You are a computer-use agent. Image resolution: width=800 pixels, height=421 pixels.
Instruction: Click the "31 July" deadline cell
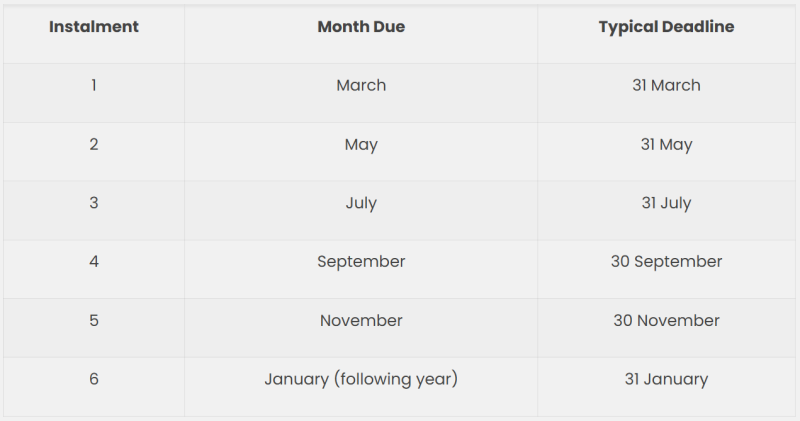click(x=666, y=203)
